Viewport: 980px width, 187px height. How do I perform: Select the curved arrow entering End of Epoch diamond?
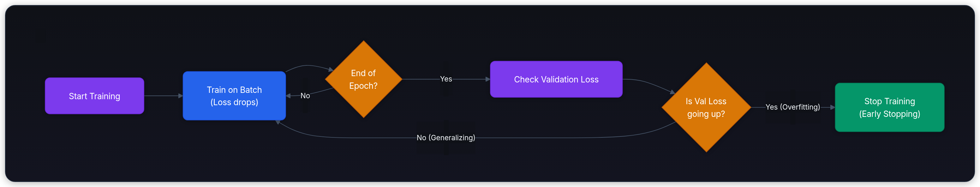coord(309,68)
